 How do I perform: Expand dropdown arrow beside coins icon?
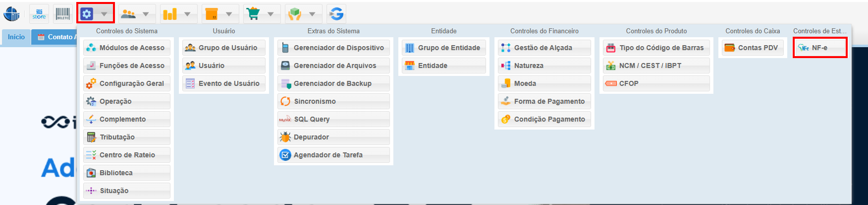(187, 14)
